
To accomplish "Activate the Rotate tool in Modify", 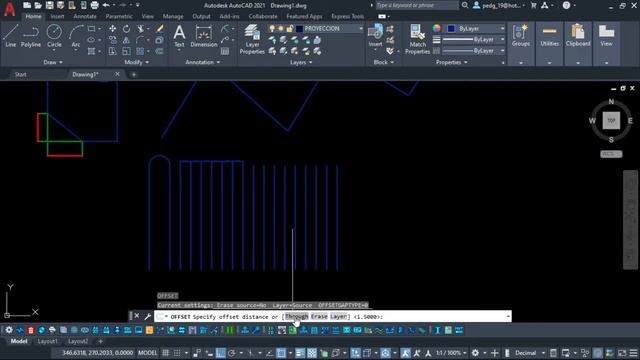I will click(x=127, y=29).
